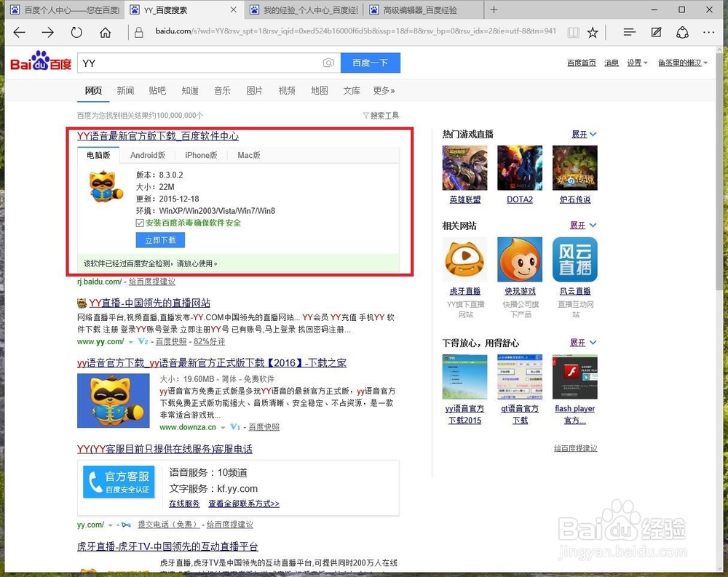Select the iPhone版 tab
The image size is (728, 577).
click(x=201, y=155)
